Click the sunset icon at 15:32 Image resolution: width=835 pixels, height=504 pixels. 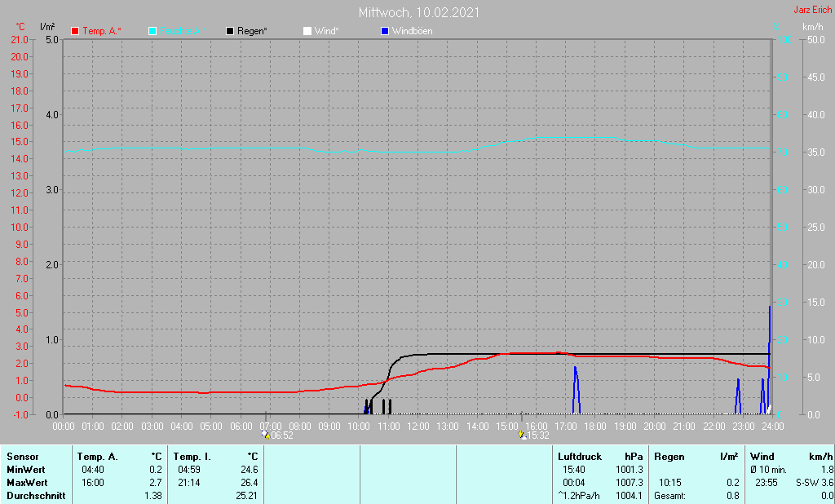[x=521, y=435]
